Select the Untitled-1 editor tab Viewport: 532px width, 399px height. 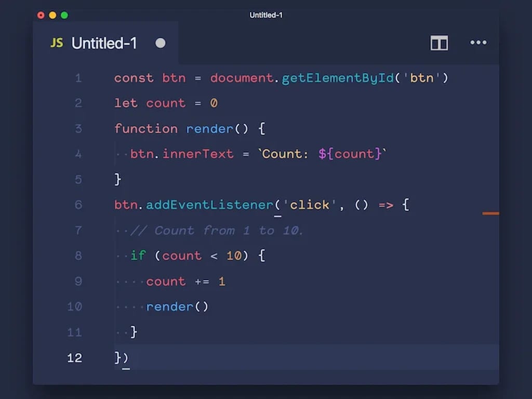tap(105, 43)
